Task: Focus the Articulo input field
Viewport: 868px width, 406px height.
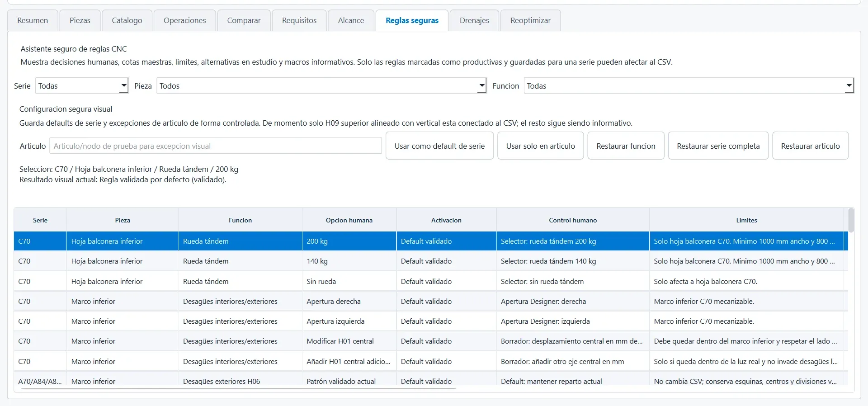Action: 216,146
